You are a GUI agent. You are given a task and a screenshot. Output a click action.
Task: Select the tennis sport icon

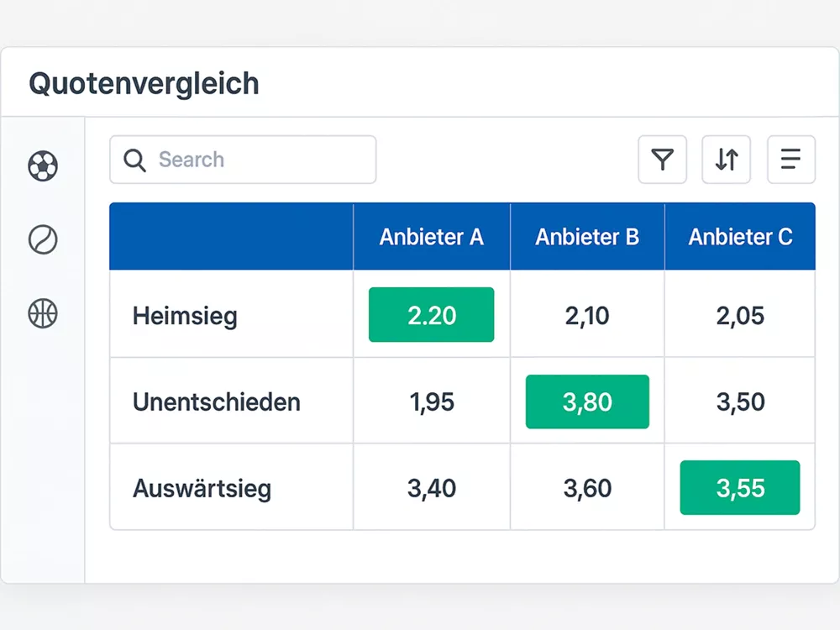[42, 239]
